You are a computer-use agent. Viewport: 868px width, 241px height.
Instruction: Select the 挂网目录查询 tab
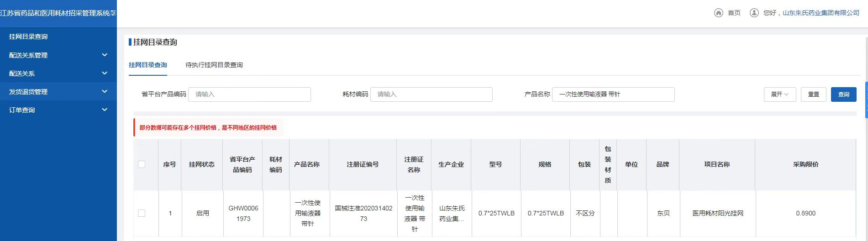pos(147,65)
